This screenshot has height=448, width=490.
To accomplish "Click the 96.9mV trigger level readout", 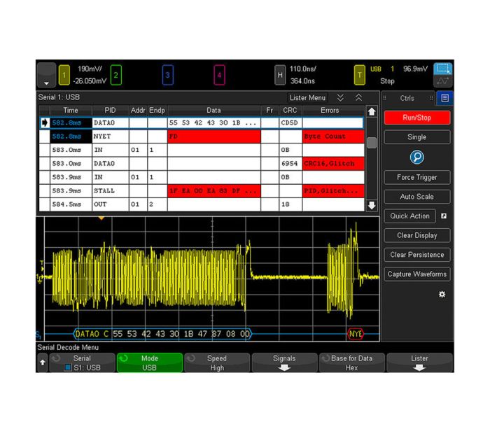I will pyautogui.click(x=415, y=69).
